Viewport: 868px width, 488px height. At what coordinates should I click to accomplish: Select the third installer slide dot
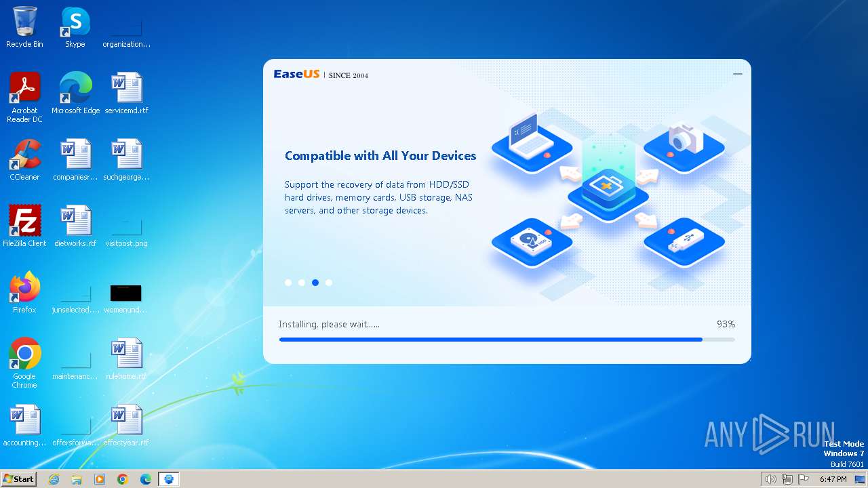click(x=315, y=283)
